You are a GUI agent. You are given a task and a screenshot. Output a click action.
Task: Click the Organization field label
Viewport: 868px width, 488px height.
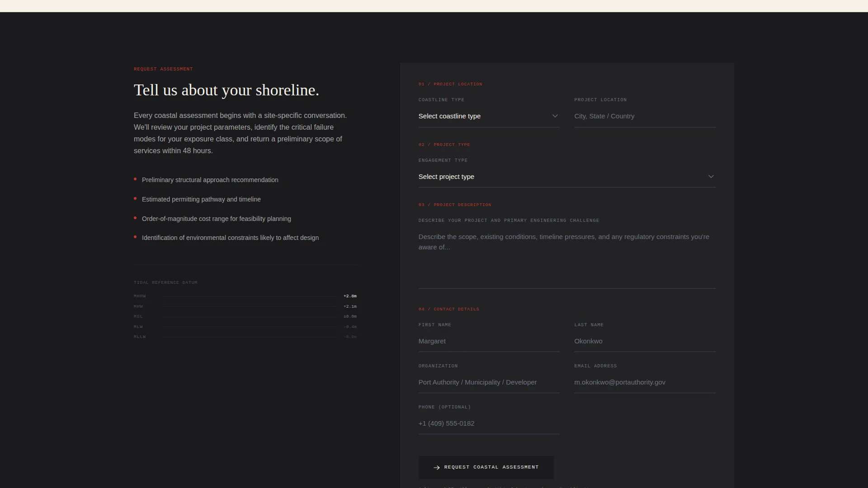[438, 366]
